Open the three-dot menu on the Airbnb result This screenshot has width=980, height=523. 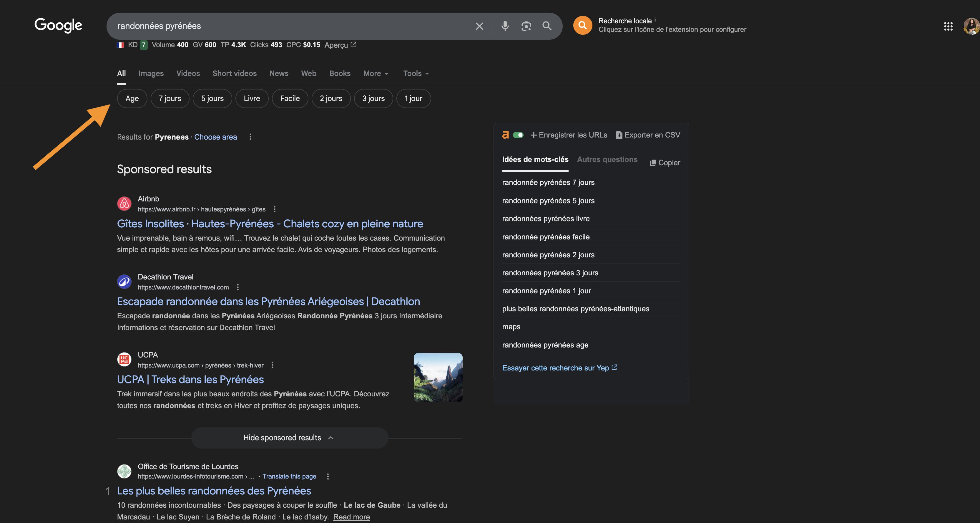pyautogui.click(x=274, y=209)
